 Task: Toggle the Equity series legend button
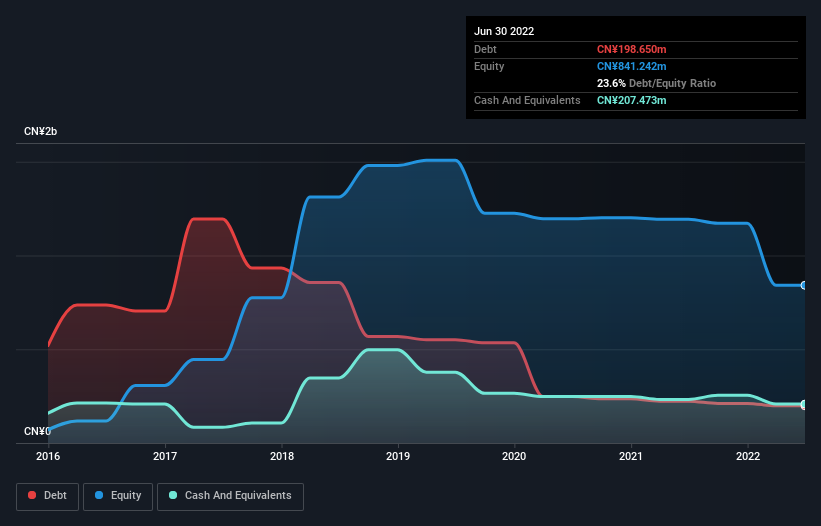pos(118,496)
